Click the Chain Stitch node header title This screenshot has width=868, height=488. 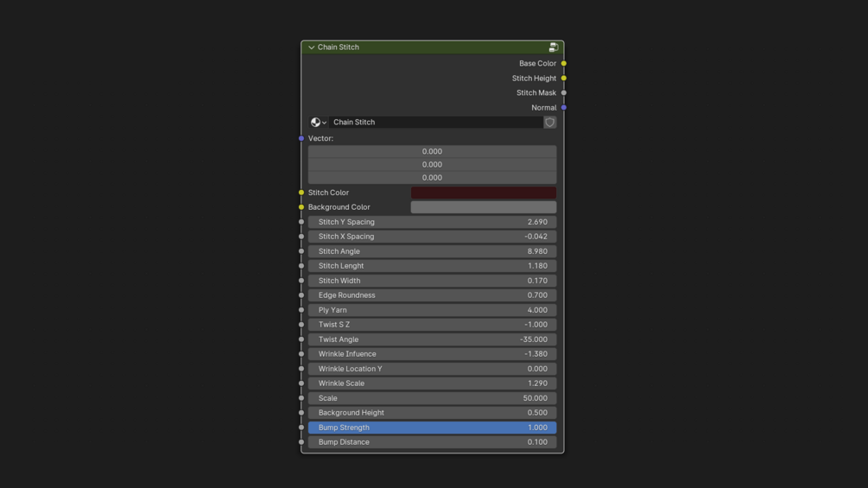[339, 48]
